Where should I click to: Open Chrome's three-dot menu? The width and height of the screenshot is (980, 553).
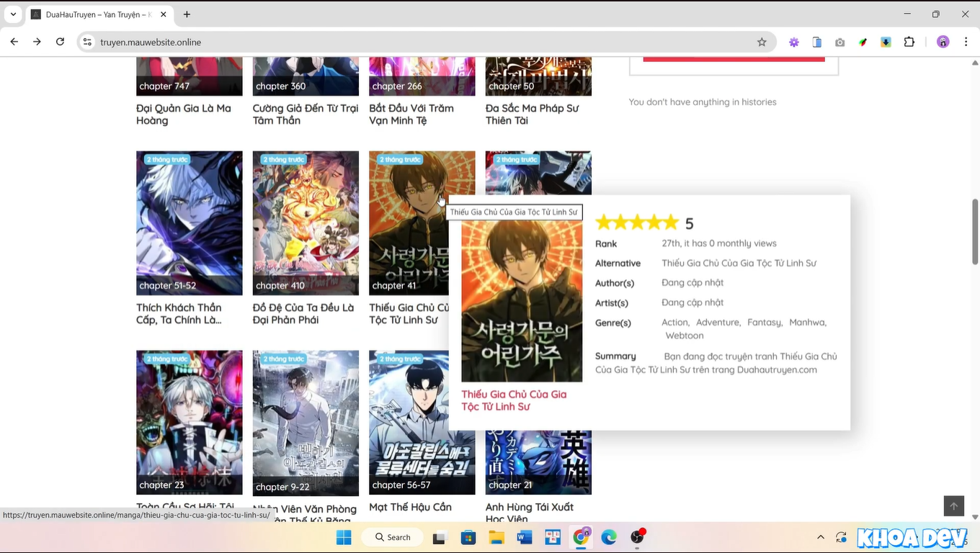(x=966, y=42)
